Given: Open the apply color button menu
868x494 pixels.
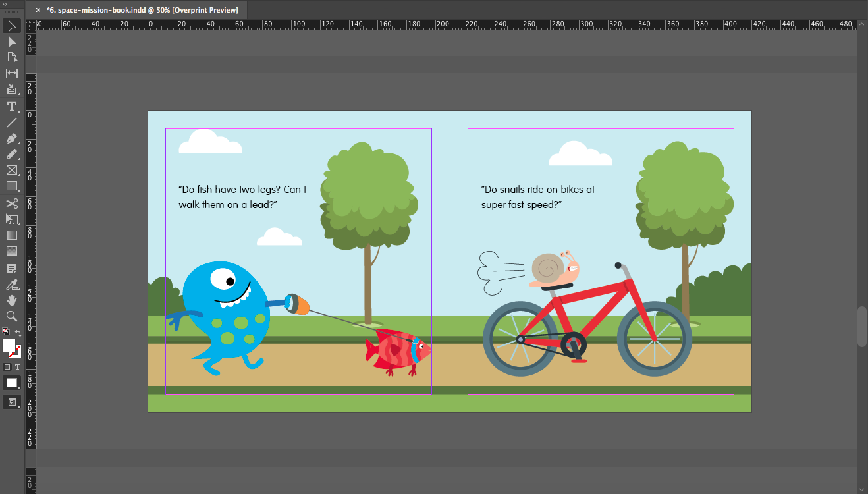Looking at the screenshot, I should click(12, 383).
